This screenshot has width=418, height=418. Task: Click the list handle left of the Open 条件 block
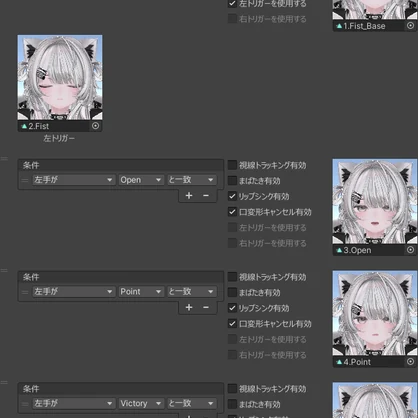tap(4, 159)
